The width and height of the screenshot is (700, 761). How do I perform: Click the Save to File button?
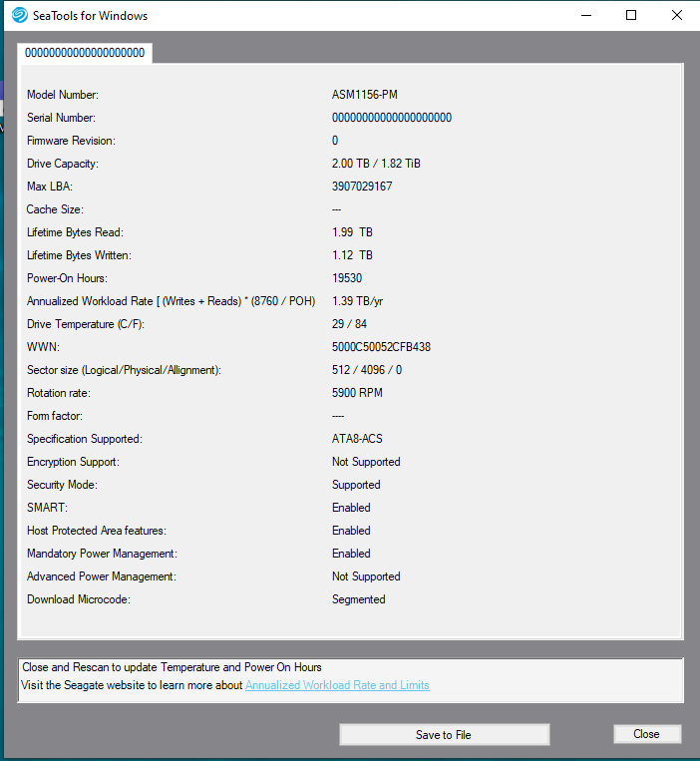[445, 735]
